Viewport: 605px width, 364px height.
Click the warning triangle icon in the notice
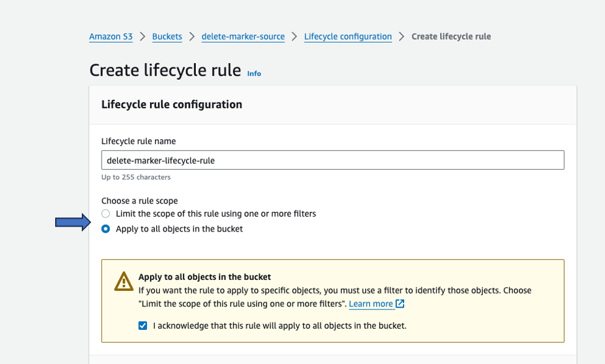click(x=123, y=282)
